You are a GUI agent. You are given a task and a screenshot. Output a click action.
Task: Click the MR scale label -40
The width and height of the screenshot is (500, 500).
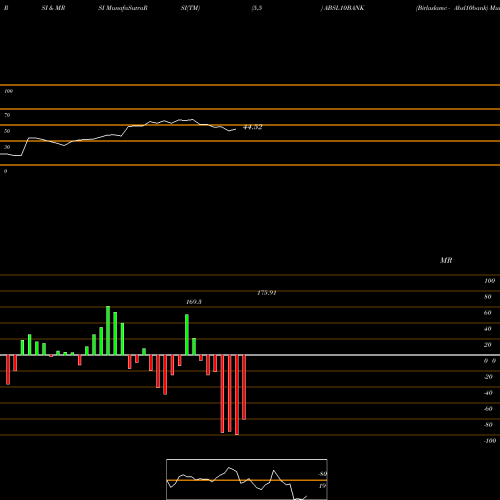(x=488, y=393)
